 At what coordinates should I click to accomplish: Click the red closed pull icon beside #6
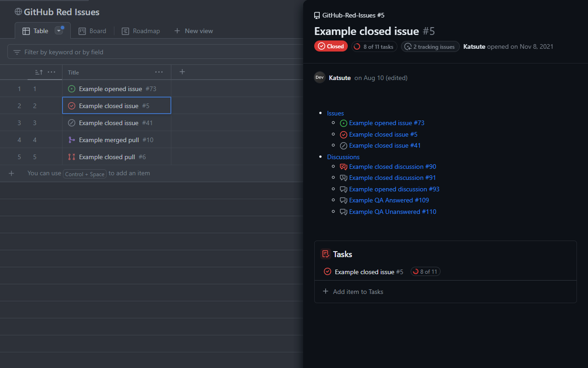72,156
